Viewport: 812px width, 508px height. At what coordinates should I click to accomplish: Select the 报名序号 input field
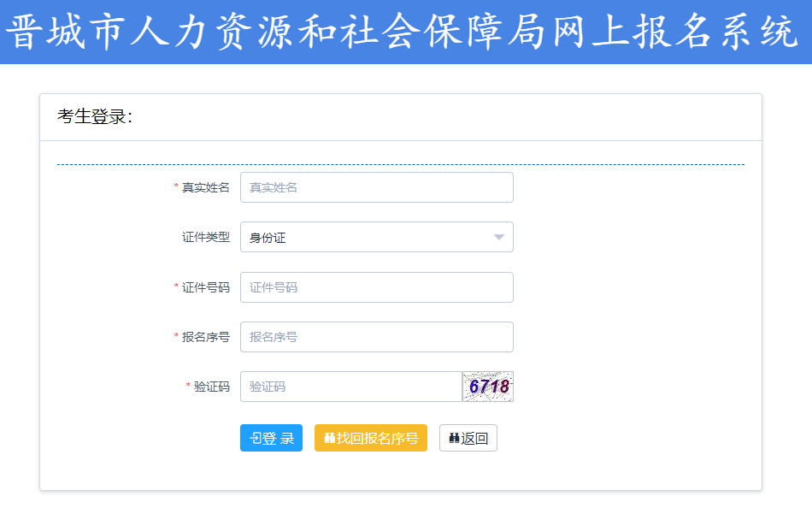coord(376,337)
